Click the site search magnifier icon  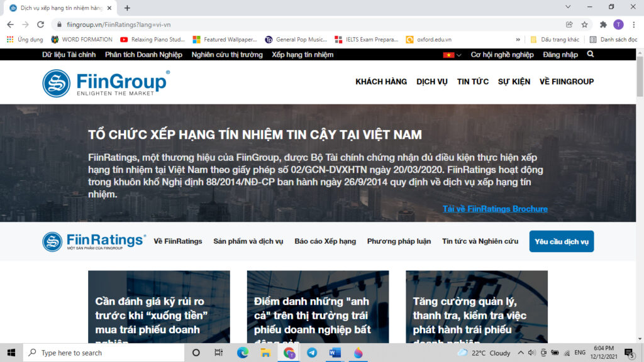(590, 54)
